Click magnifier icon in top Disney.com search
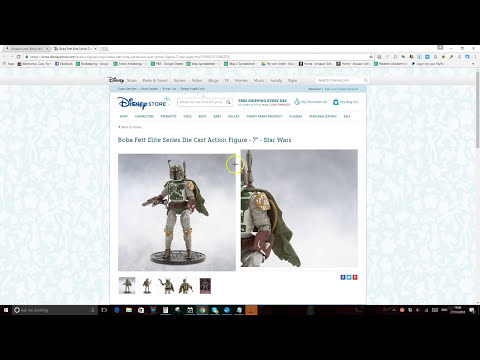This screenshot has width=480, height=360. click(x=366, y=80)
